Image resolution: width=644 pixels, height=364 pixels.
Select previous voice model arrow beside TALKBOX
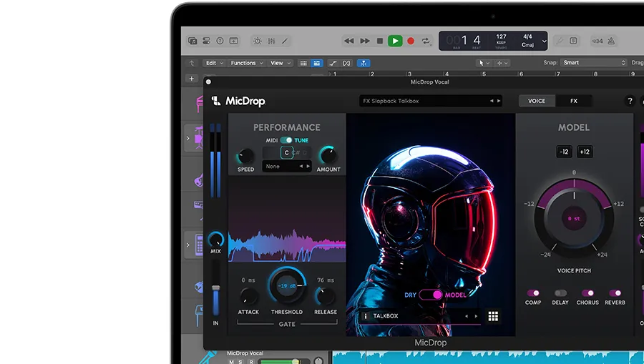tap(466, 316)
